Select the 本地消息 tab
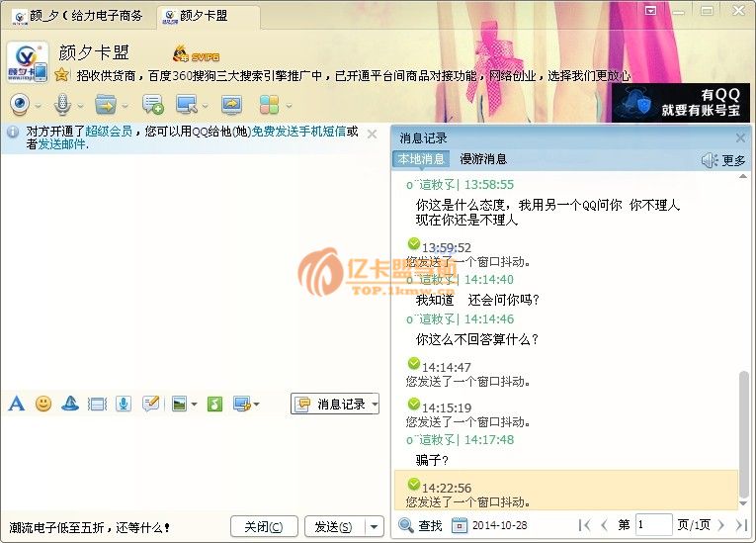The height and width of the screenshot is (543, 756). (x=421, y=159)
